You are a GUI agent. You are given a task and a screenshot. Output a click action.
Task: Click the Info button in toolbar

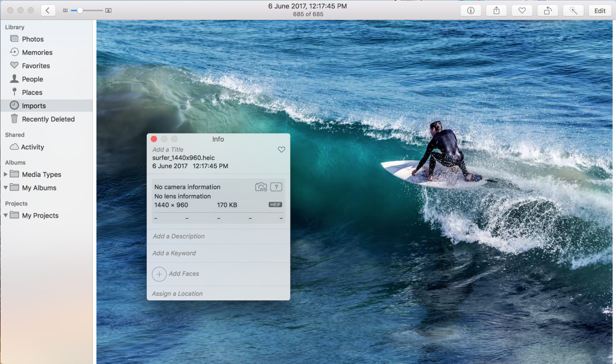click(471, 11)
